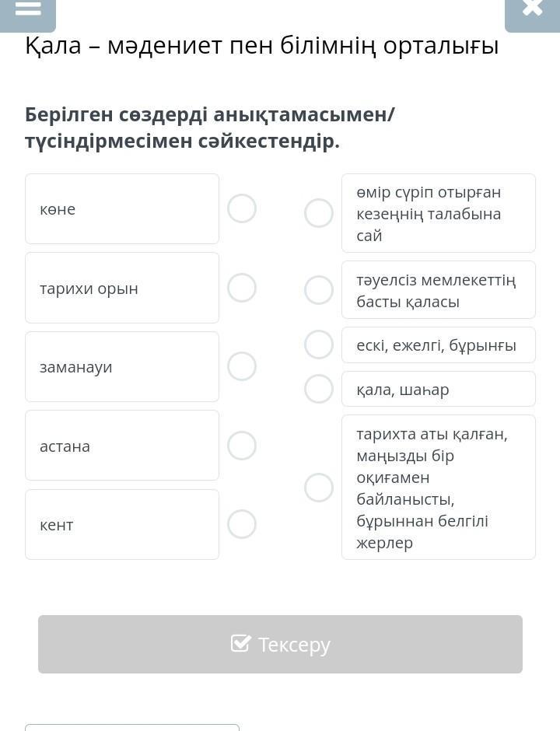
Task: Select circle beside тарихта аты қалған definition
Action: pos(318,487)
